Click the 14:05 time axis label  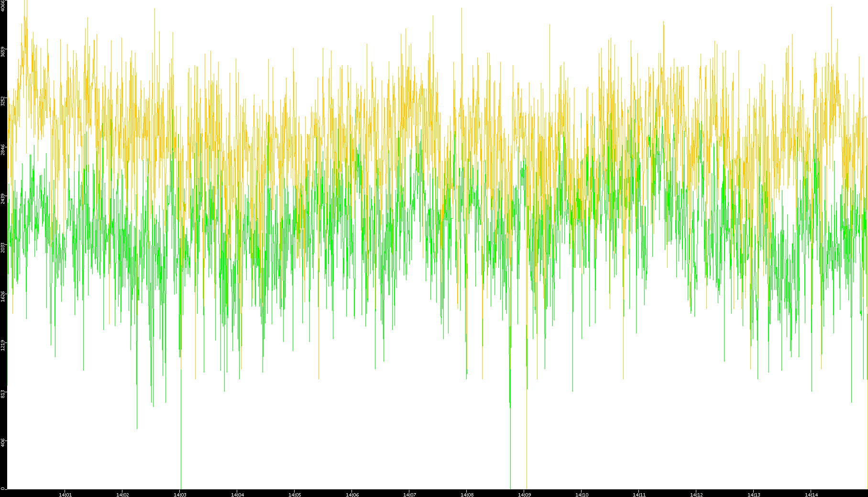coord(295,495)
